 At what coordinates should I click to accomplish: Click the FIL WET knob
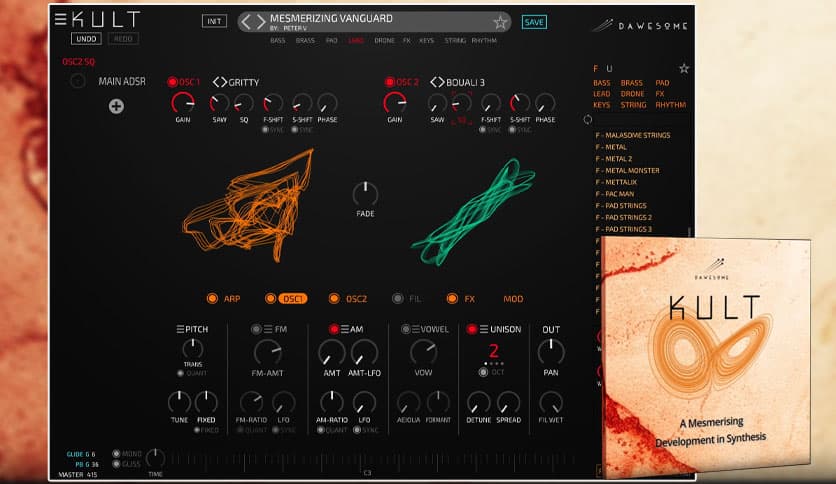point(551,402)
